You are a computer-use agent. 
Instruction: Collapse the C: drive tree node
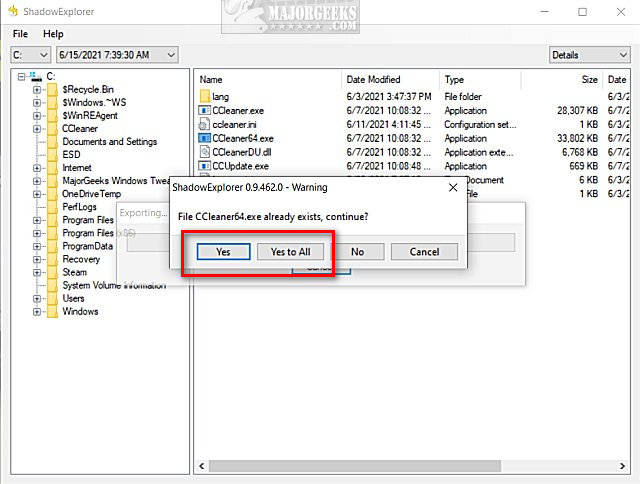21,76
